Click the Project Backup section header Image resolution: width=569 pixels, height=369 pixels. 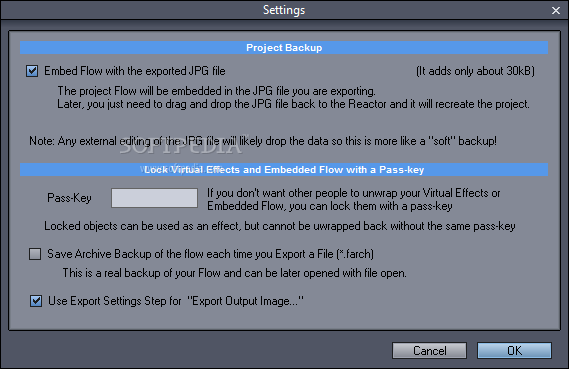pyautogui.click(x=284, y=48)
